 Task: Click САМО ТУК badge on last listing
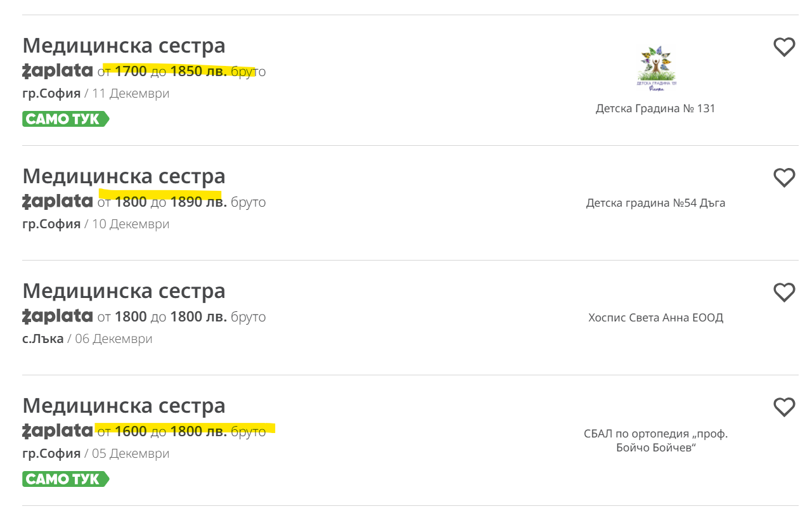coord(65,479)
